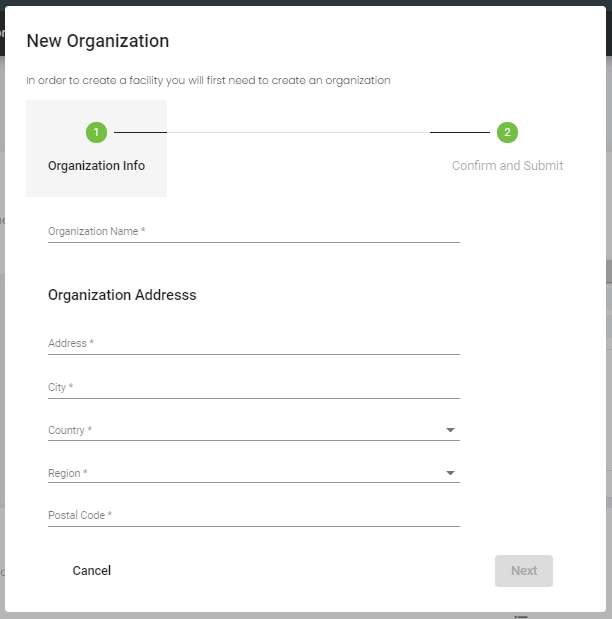Screen dimensions: 612x619
Task: Focus the Address text field
Action: [x=253, y=343]
